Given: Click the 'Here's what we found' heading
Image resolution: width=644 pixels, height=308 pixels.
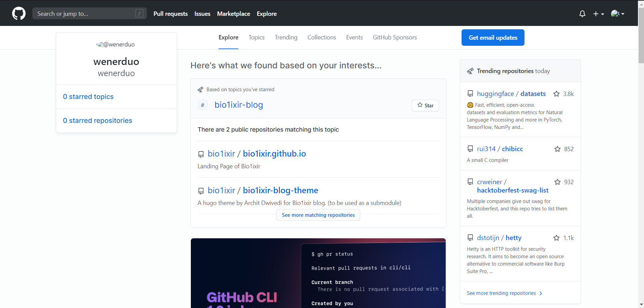Looking at the screenshot, I should coord(286,65).
